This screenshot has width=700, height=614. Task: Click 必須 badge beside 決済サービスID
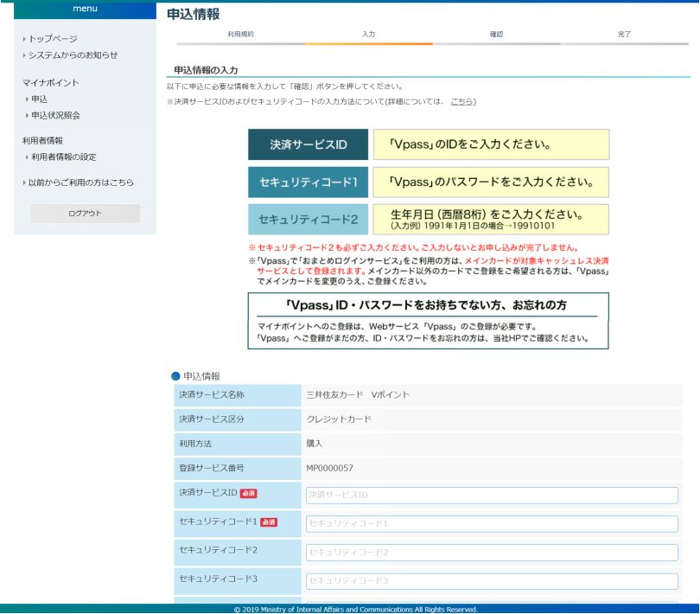click(x=248, y=493)
